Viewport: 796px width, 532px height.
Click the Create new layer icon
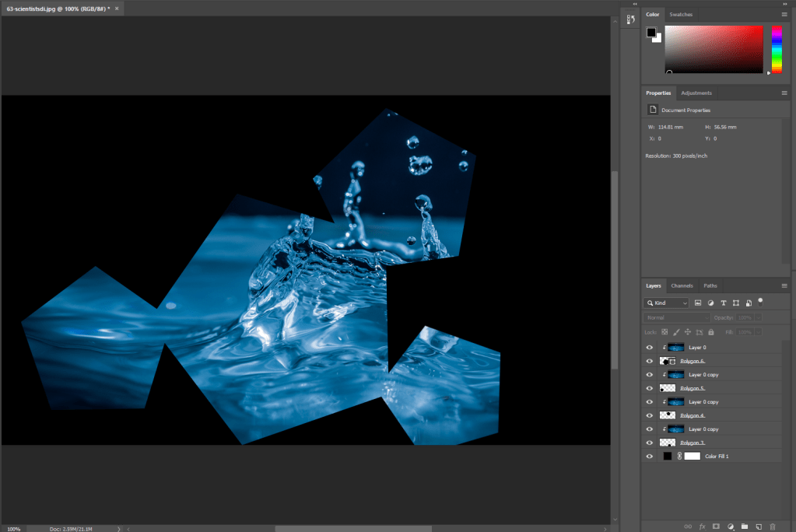click(x=758, y=527)
